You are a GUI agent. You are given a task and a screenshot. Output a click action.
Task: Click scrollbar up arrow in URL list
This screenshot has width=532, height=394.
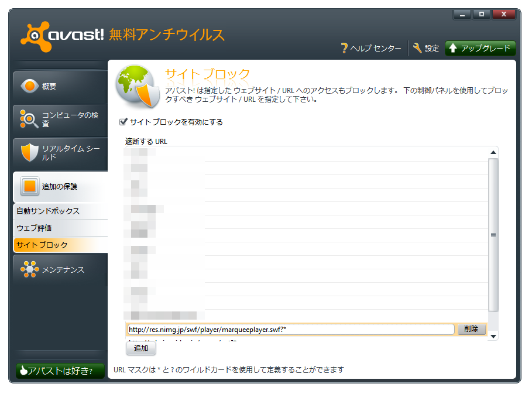click(x=493, y=152)
